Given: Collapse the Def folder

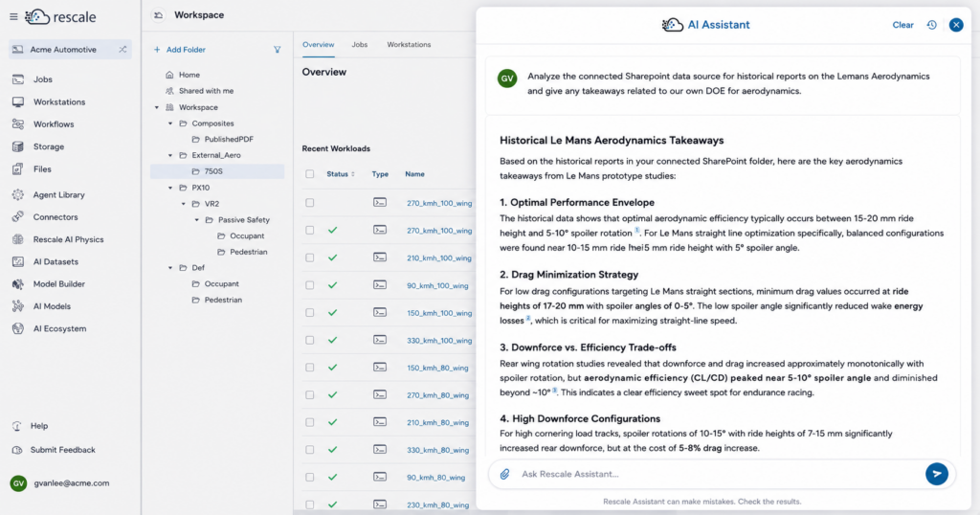Looking at the screenshot, I should (170, 267).
